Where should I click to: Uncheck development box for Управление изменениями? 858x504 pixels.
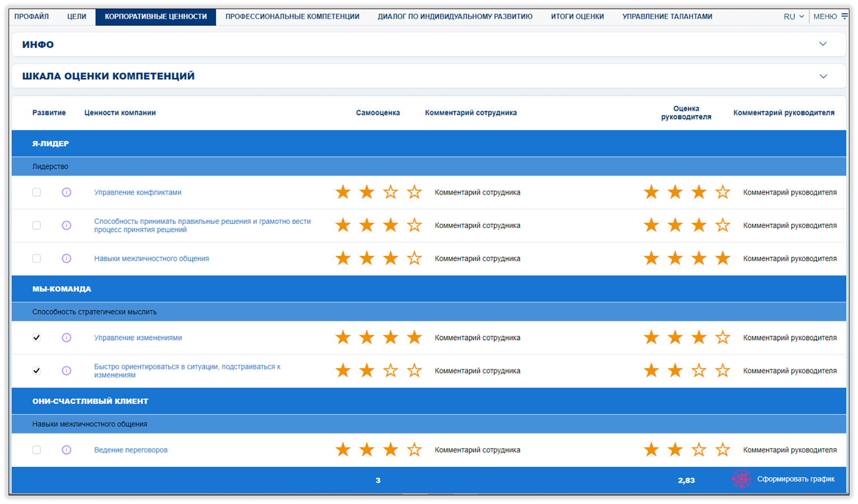tap(36, 338)
